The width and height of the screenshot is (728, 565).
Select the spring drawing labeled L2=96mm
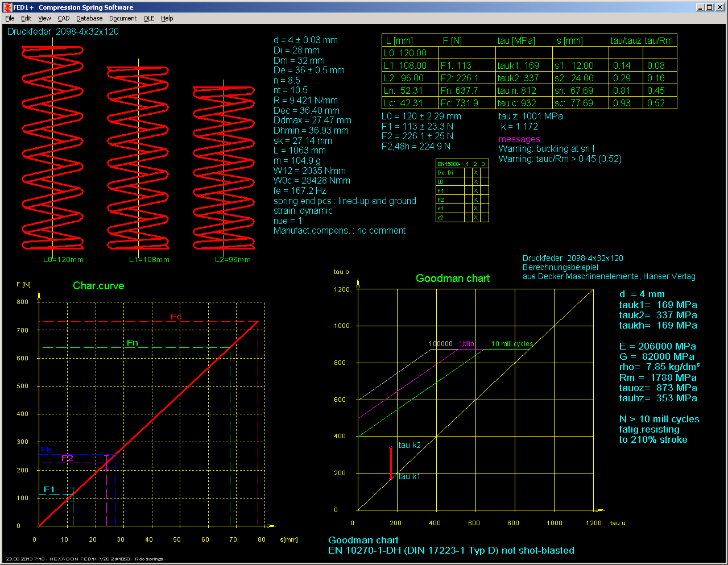click(224, 168)
